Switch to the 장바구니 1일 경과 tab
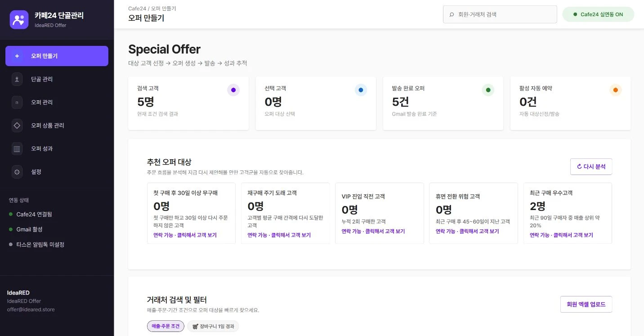Image resolution: width=644 pixels, height=336 pixels. tap(213, 326)
